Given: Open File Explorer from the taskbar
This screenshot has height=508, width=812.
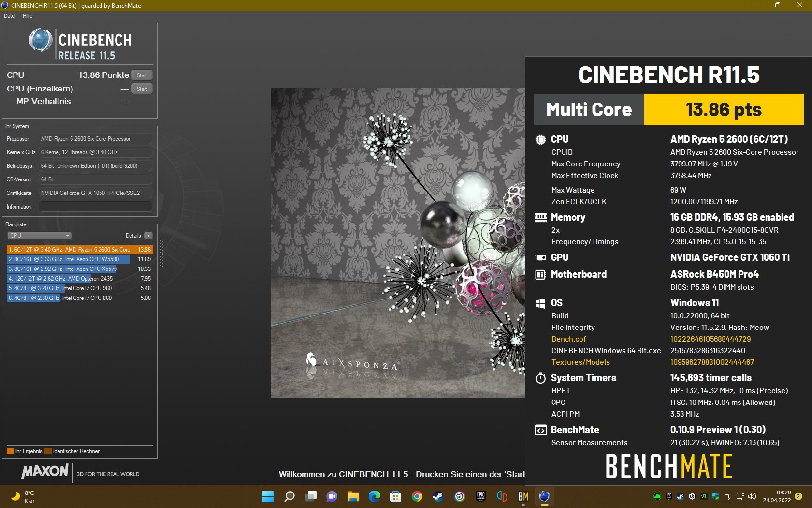Looking at the screenshot, I should pos(353,496).
